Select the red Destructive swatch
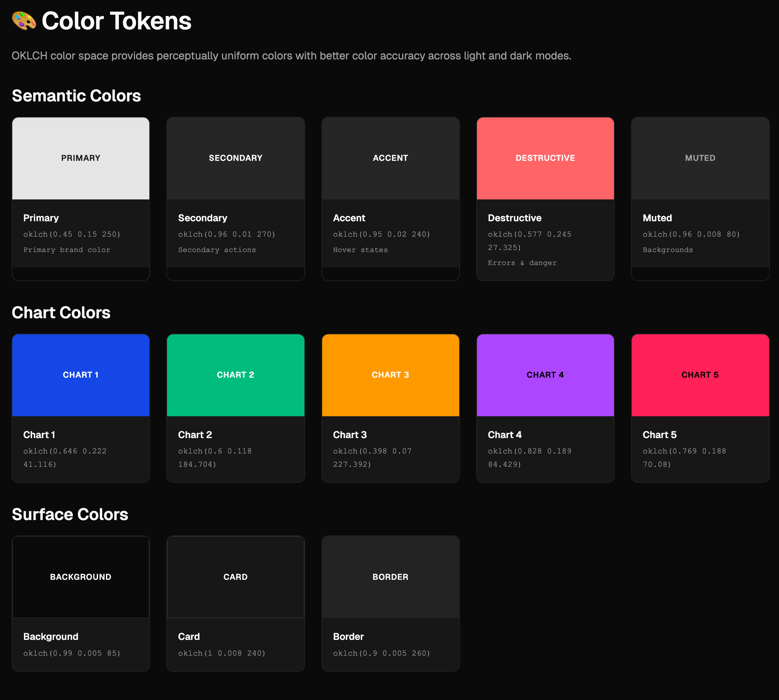The image size is (779, 700). (545, 158)
